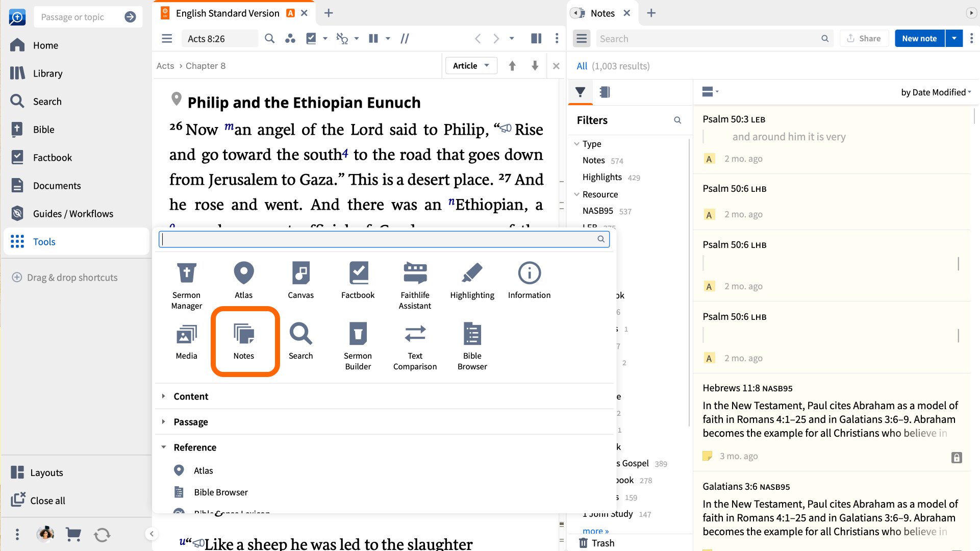Toggle the Highlights filter with 429 results
The width and height of the screenshot is (980, 551).
coord(602,177)
